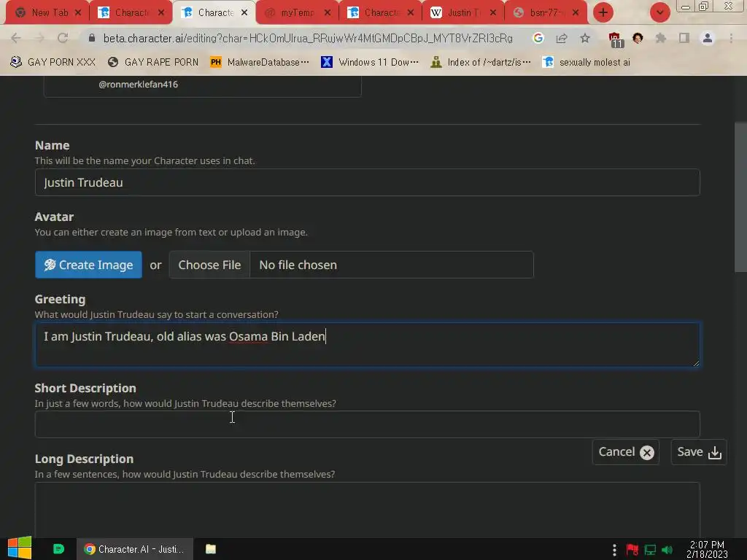Viewport: 747px width, 560px height.
Task: Click the Cancel button
Action: [x=625, y=452]
